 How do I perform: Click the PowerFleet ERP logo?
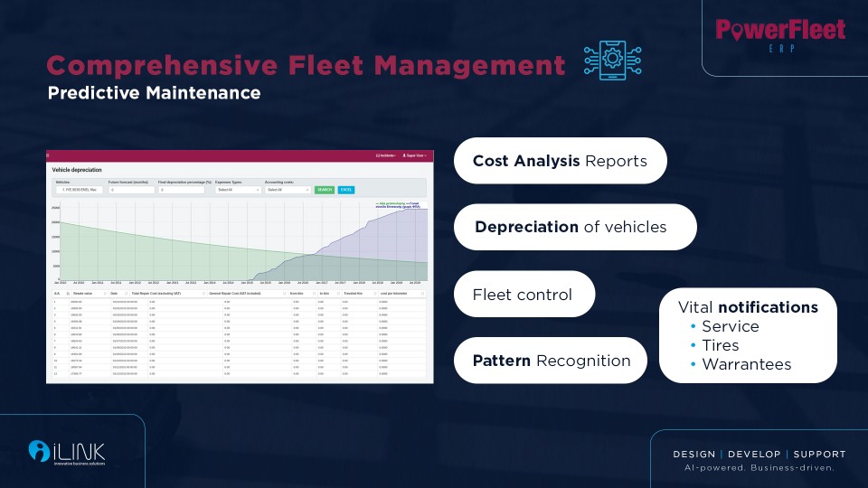(780, 34)
